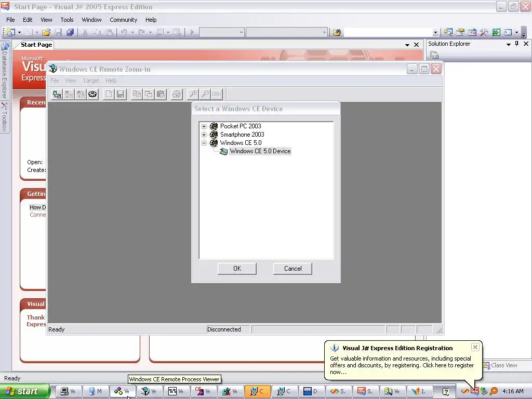The height and width of the screenshot is (399, 532).
Task: Click the D taskbar button
Action: pyautogui.click(x=311, y=391)
